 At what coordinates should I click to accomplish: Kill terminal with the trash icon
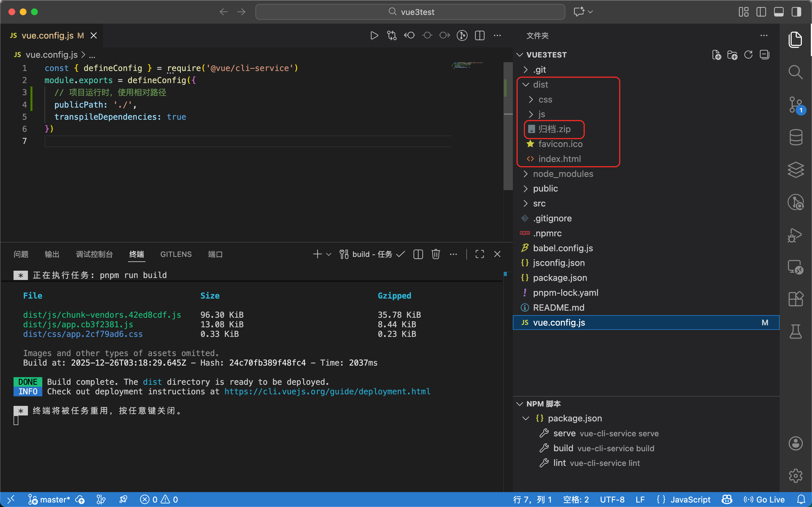436,254
